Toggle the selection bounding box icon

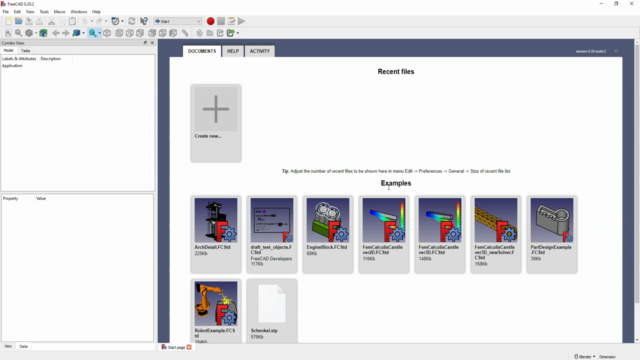(x=43, y=33)
